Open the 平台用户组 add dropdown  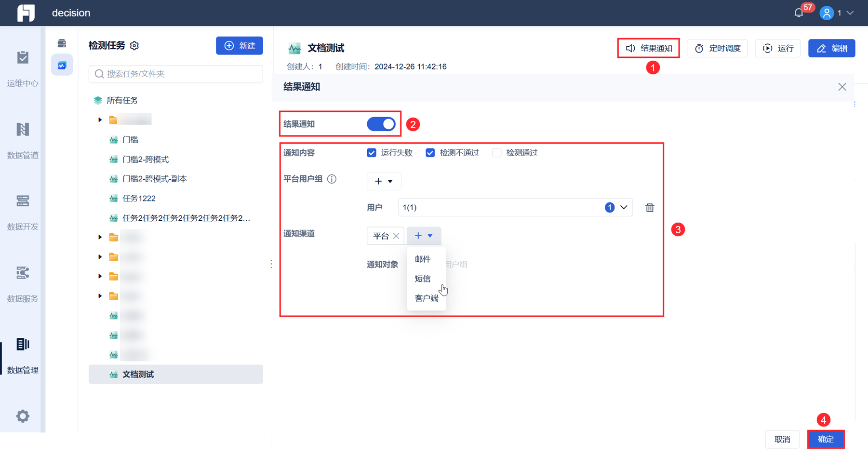pos(384,181)
